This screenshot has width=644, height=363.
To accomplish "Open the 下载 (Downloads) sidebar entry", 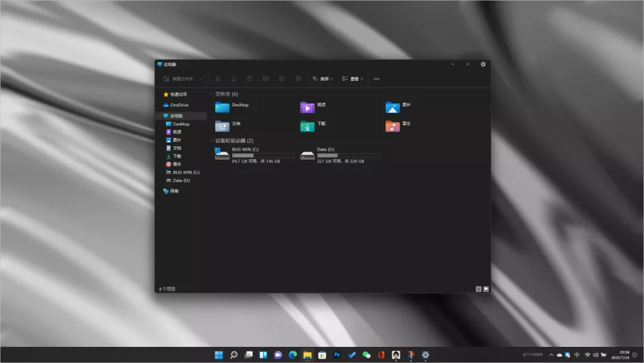I will pos(176,156).
